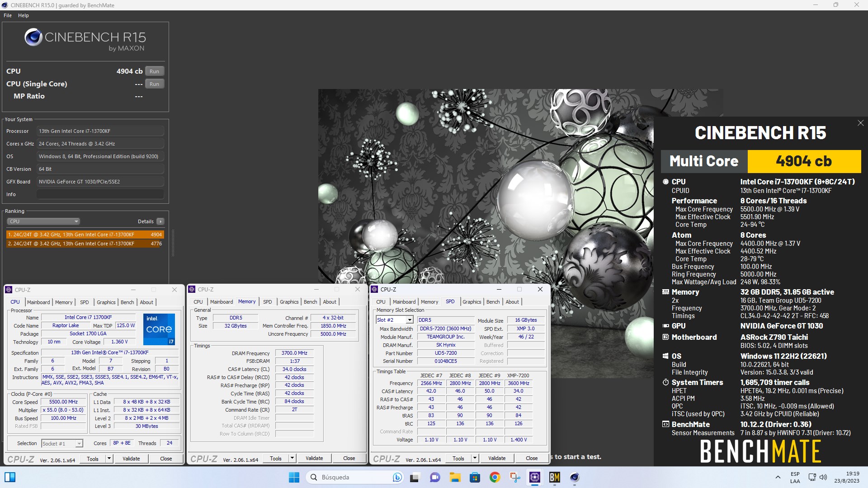Click the taskbar Búsqueda search box

355,477
